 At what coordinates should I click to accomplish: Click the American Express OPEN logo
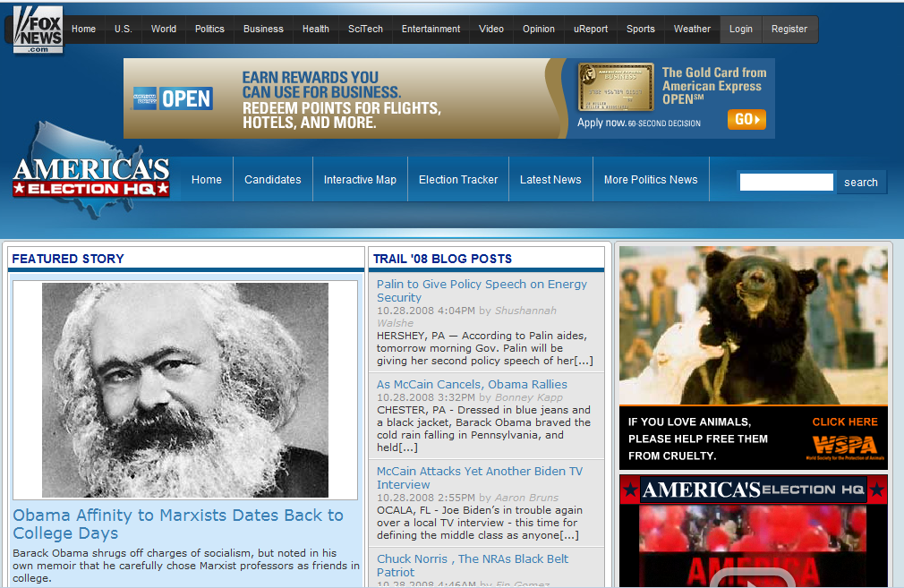173,98
